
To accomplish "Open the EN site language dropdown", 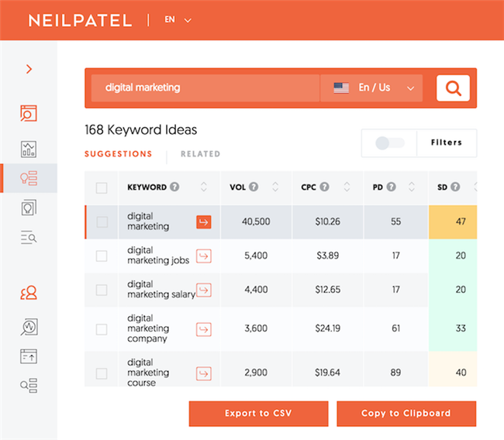I will click(178, 20).
